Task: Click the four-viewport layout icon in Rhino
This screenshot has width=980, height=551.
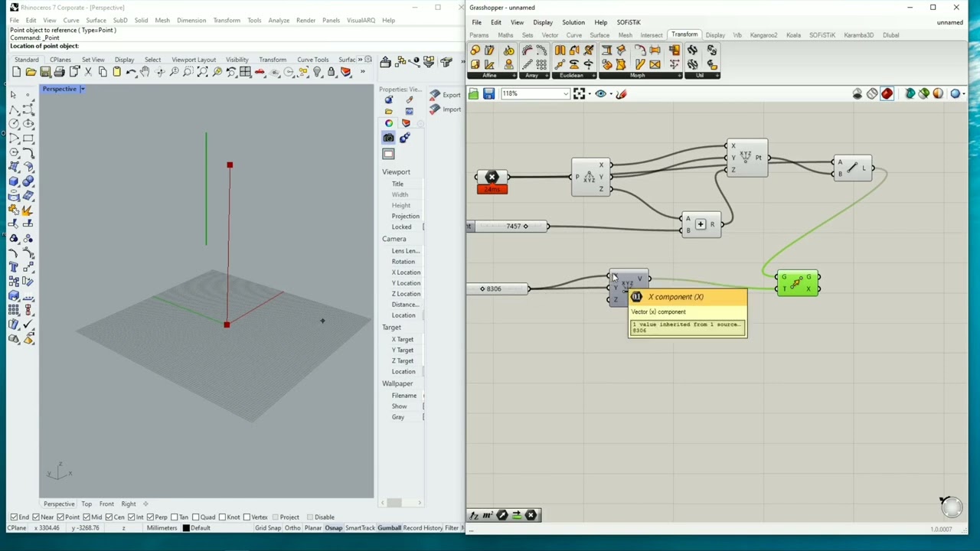Action: pos(245,72)
